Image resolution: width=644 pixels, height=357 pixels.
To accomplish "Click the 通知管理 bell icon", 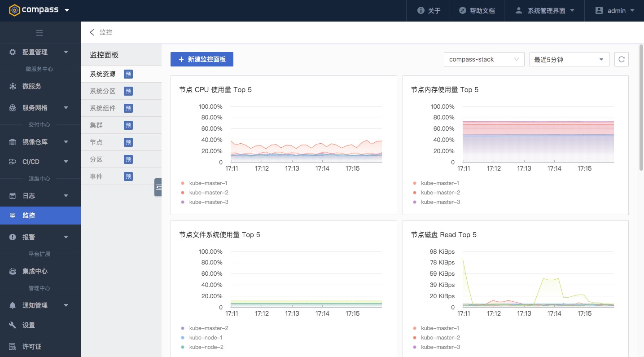I will tap(13, 305).
